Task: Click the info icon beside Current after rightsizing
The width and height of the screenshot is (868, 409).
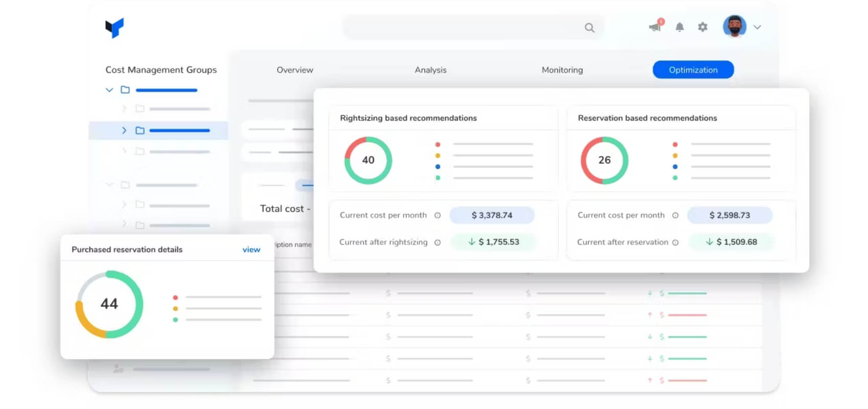Action: pos(437,242)
